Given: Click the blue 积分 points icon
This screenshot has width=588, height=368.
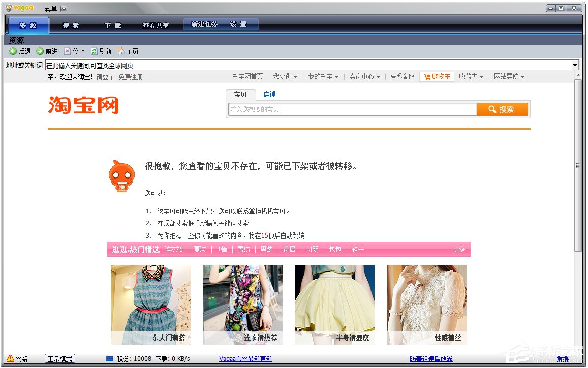Looking at the screenshot, I should [x=110, y=359].
